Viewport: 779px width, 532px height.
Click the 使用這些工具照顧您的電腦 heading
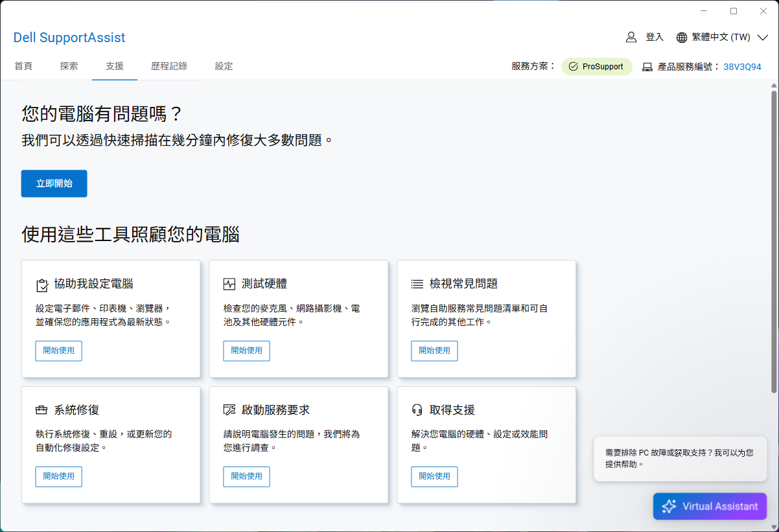(130, 234)
